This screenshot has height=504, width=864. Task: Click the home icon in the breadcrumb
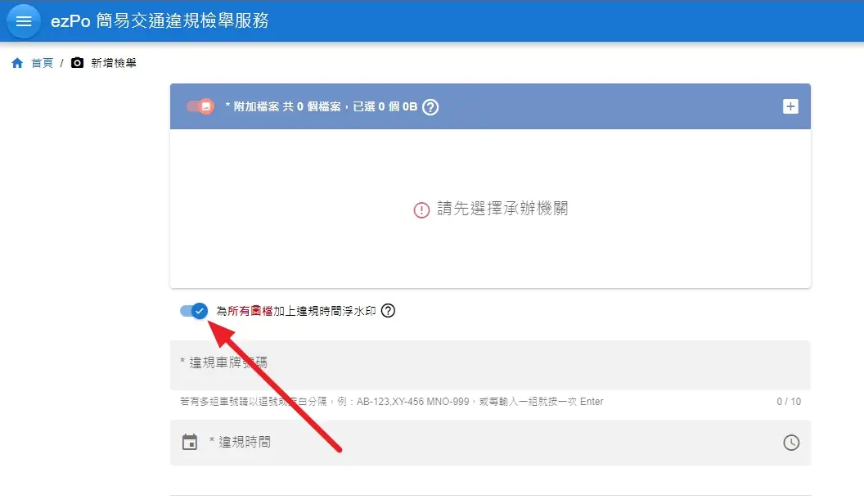(x=17, y=63)
